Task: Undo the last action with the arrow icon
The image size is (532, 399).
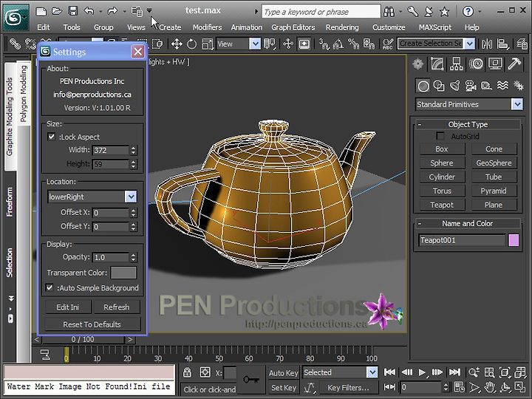Action: click(x=89, y=11)
